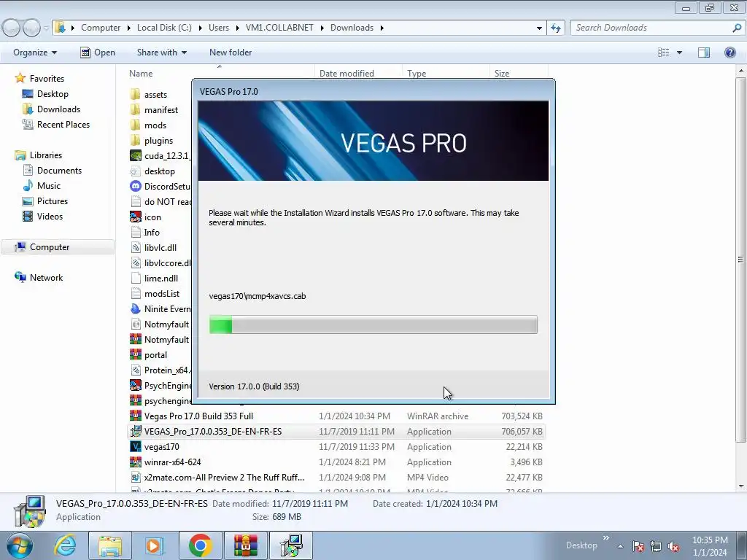
Task: Select the assets folder icon
Action: (135, 94)
